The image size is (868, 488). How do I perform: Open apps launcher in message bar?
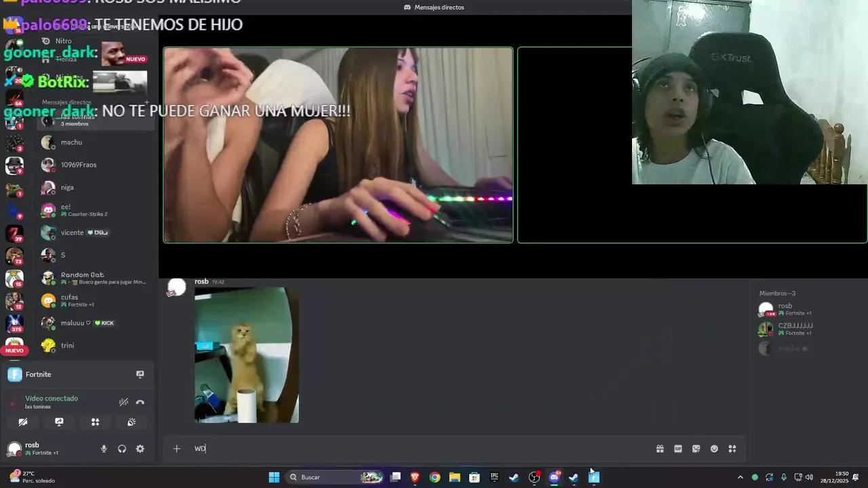pos(732,449)
